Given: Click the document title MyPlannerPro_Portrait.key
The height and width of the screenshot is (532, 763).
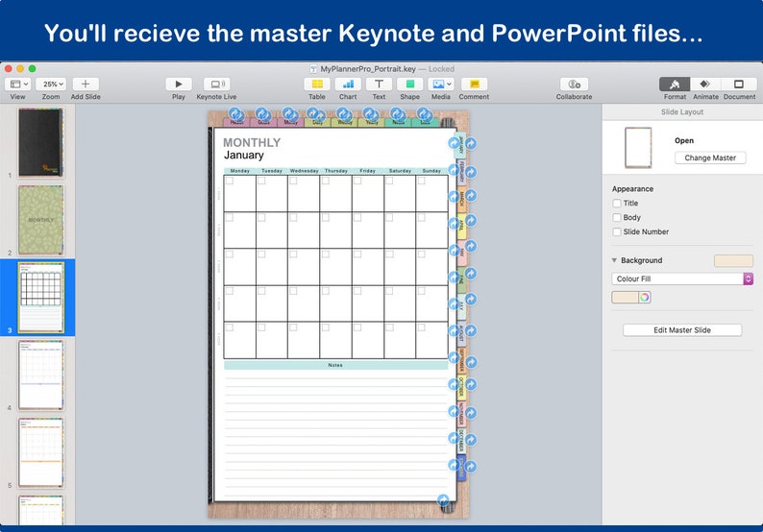Looking at the screenshot, I should pos(368,69).
